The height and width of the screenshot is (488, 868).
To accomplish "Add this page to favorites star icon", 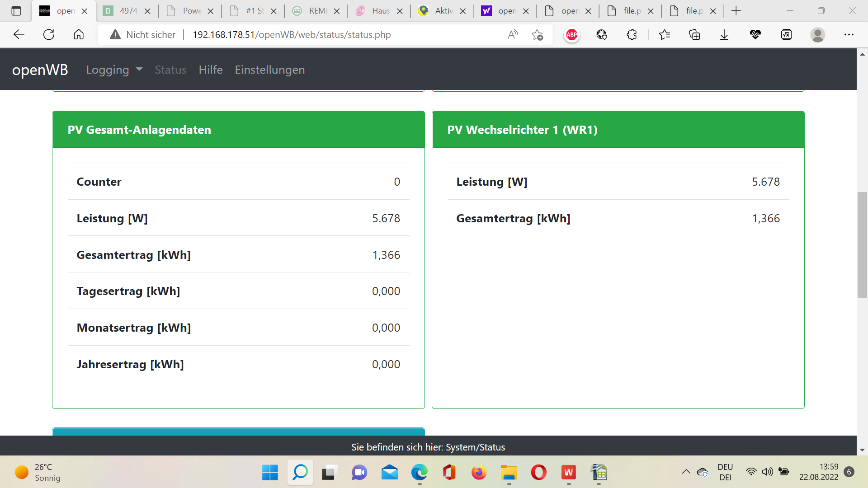I will (537, 35).
